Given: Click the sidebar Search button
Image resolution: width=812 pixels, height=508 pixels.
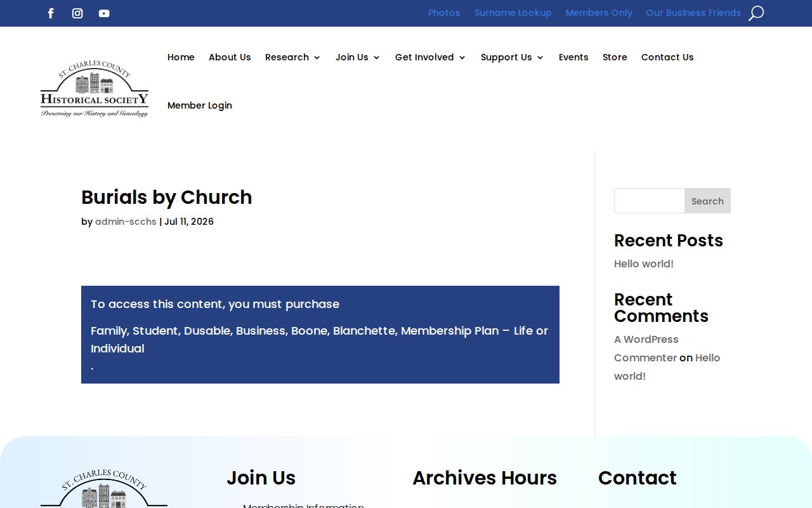Looking at the screenshot, I should pyautogui.click(x=707, y=201).
